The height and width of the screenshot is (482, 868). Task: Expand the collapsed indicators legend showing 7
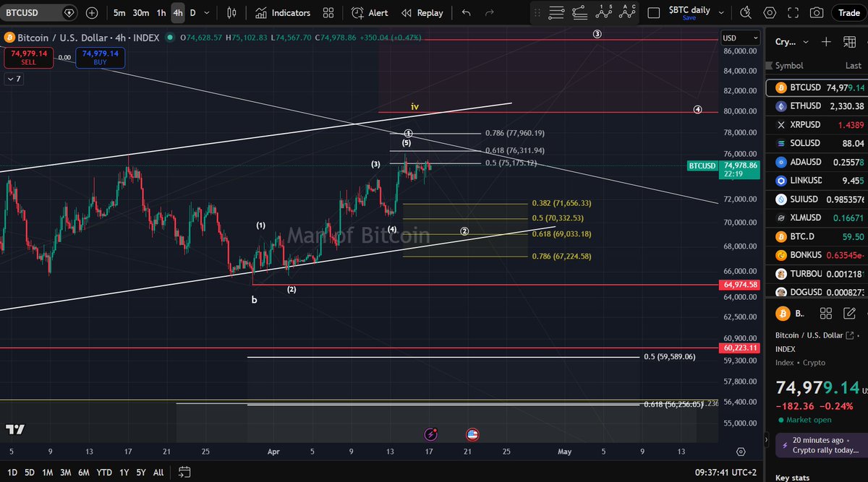[14, 79]
